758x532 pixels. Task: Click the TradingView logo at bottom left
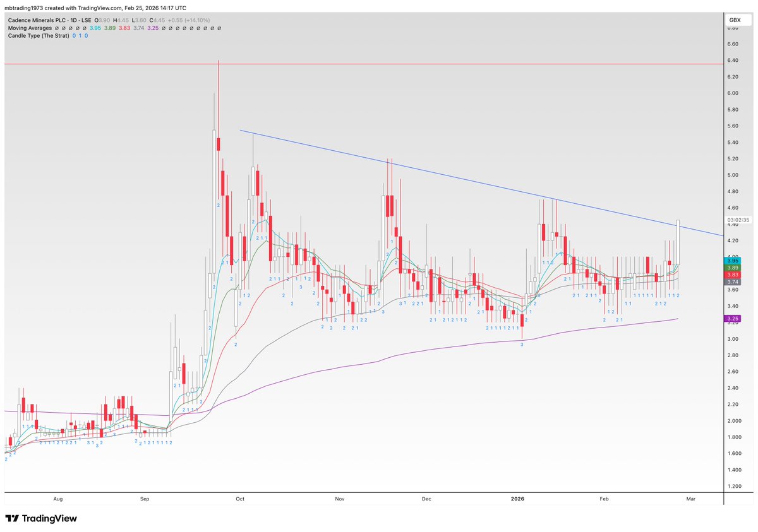click(41, 518)
